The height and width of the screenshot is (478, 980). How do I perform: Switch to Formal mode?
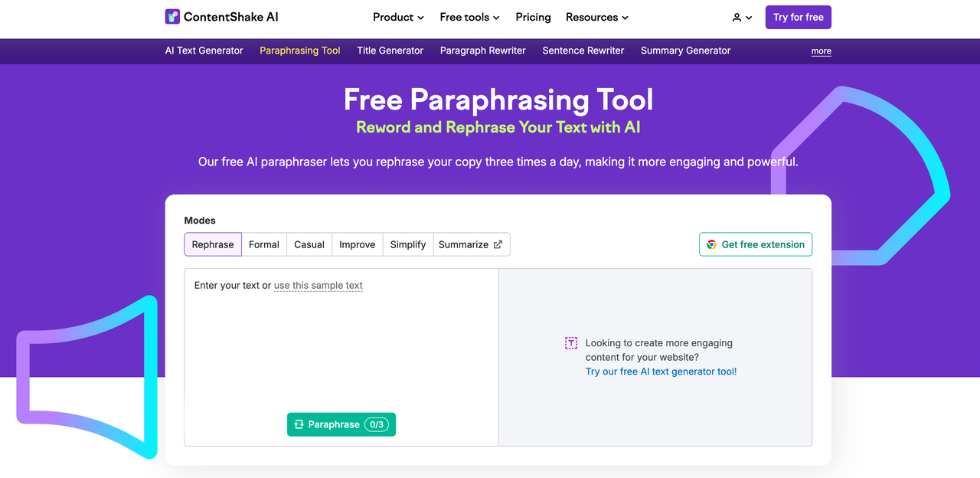pos(264,244)
